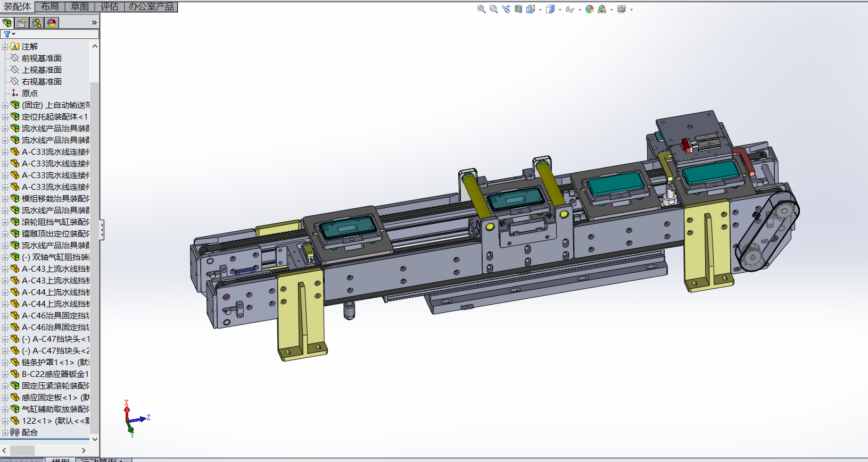Viewport: 868px width, 462px height.
Task: Click the Zoom to Fit magnifier icon
Action: coord(481,9)
